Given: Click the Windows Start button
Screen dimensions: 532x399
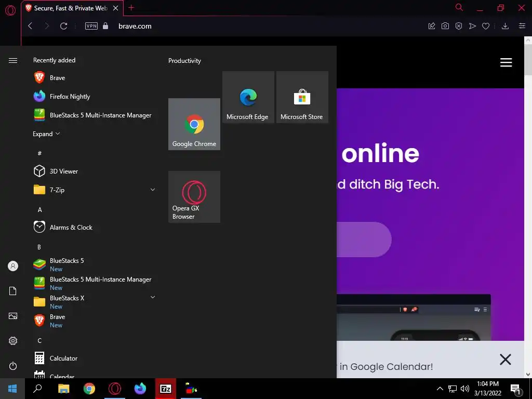Looking at the screenshot, I should tap(12, 389).
